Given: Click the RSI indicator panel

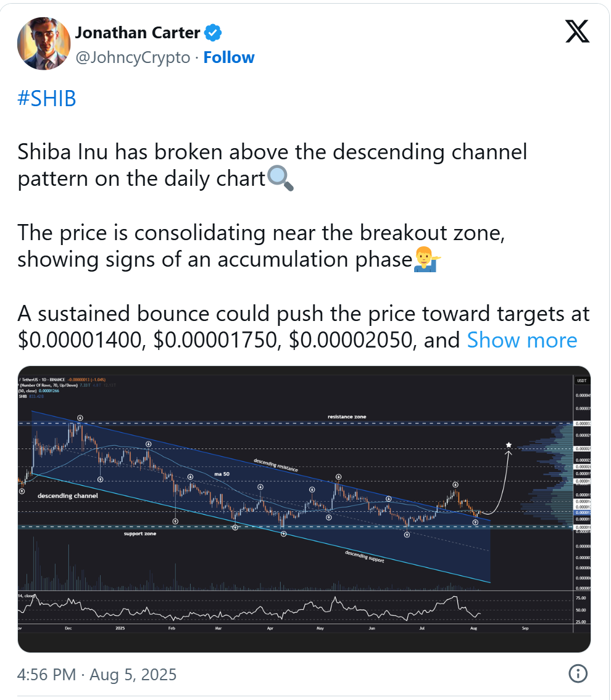Looking at the screenshot, I should (x=247, y=609).
